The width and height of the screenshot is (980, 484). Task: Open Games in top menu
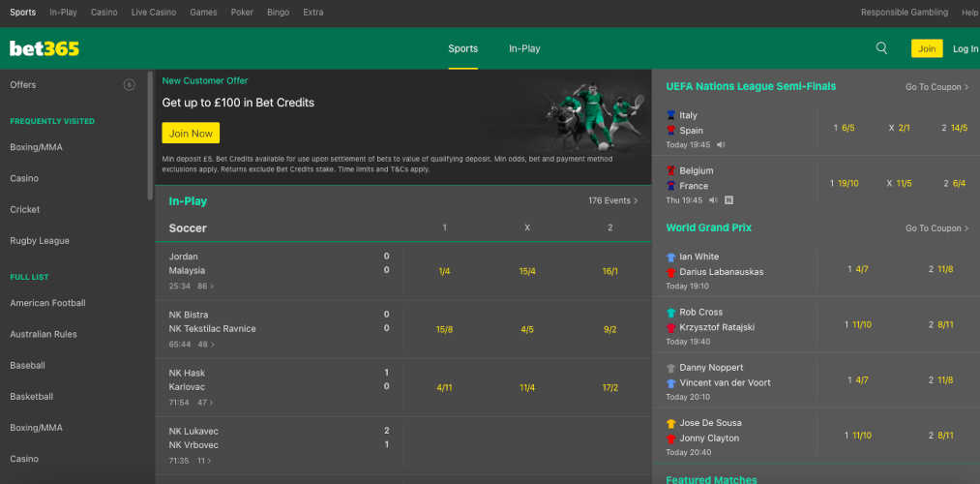[x=203, y=12]
